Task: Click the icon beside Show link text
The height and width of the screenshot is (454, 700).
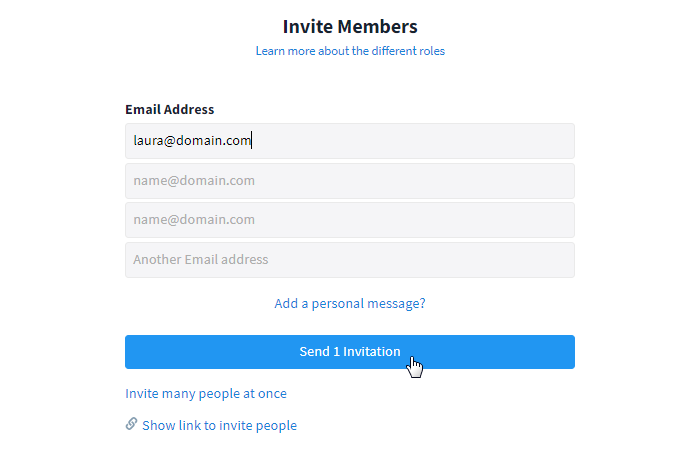Action: (131, 424)
